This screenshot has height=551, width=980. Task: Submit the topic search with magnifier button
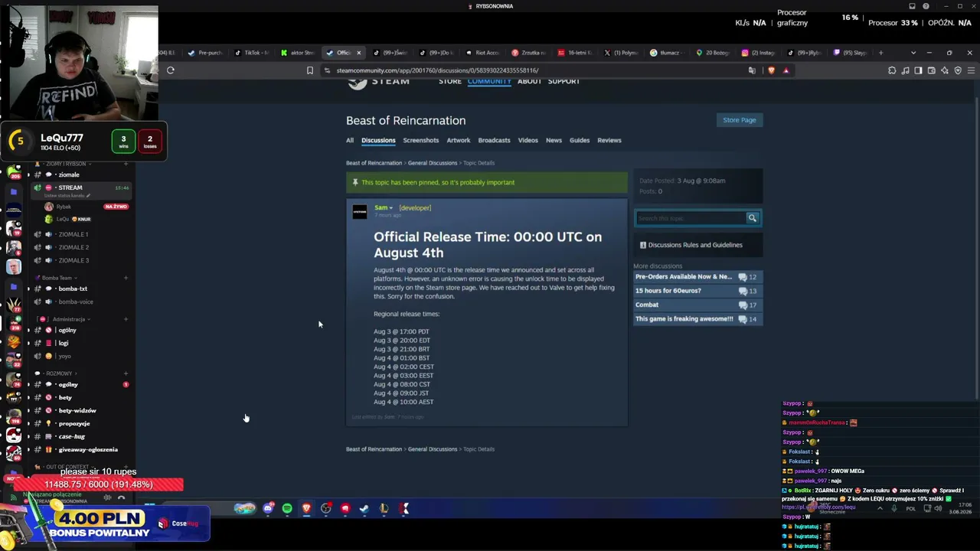752,218
